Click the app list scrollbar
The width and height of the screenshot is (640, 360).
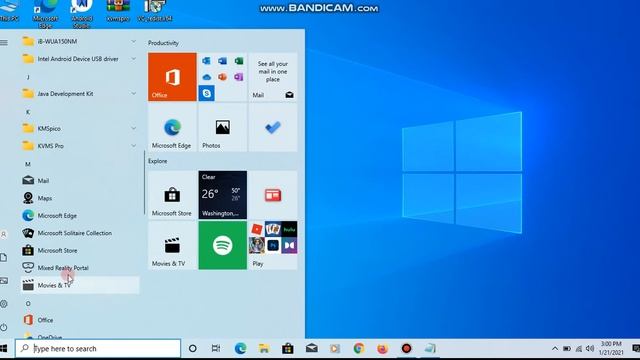pos(144,182)
